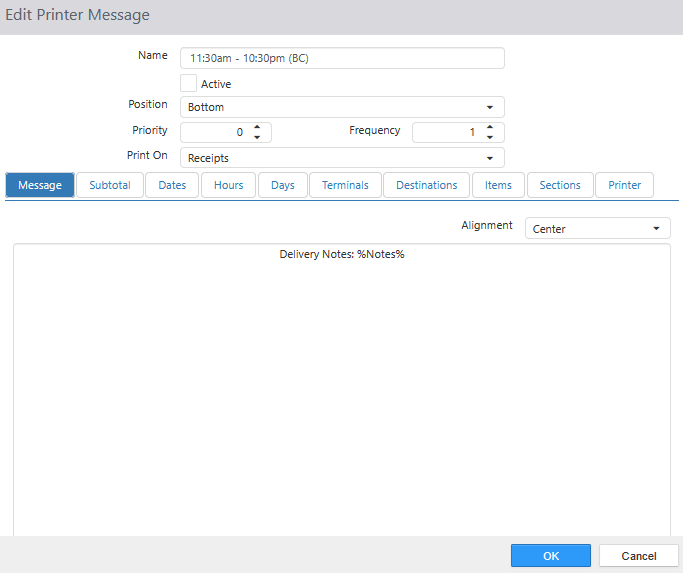This screenshot has height=573, width=683.
Task: Go to the Terminals tab
Action: click(x=345, y=185)
